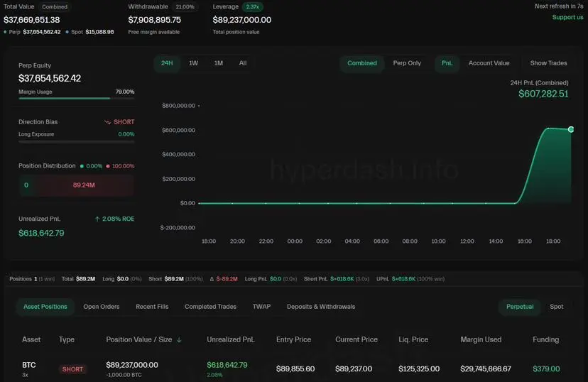Switch chart to Perp Only
The width and height of the screenshot is (588, 382).
click(x=407, y=63)
